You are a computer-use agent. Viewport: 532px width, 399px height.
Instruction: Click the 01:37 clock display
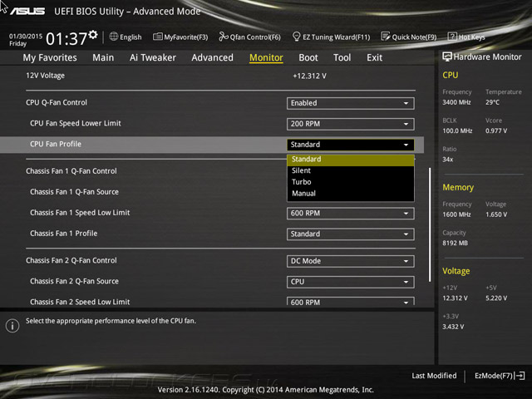66,39
